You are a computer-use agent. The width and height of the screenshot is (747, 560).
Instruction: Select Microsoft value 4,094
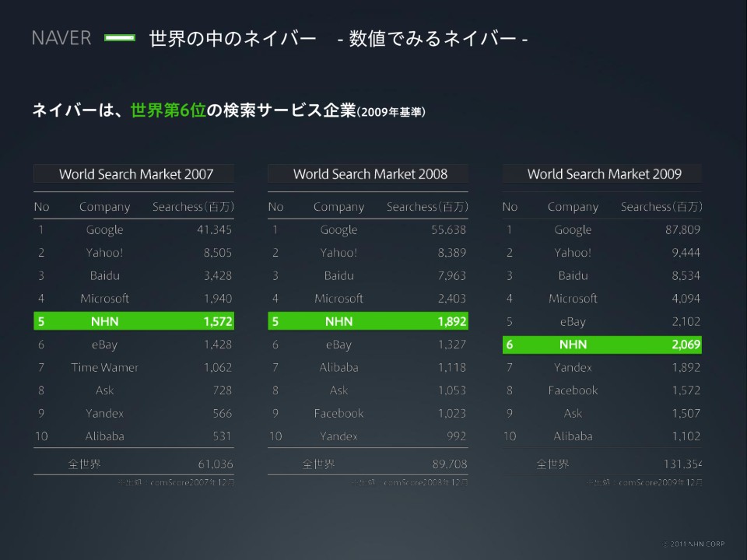click(x=686, y=299)
